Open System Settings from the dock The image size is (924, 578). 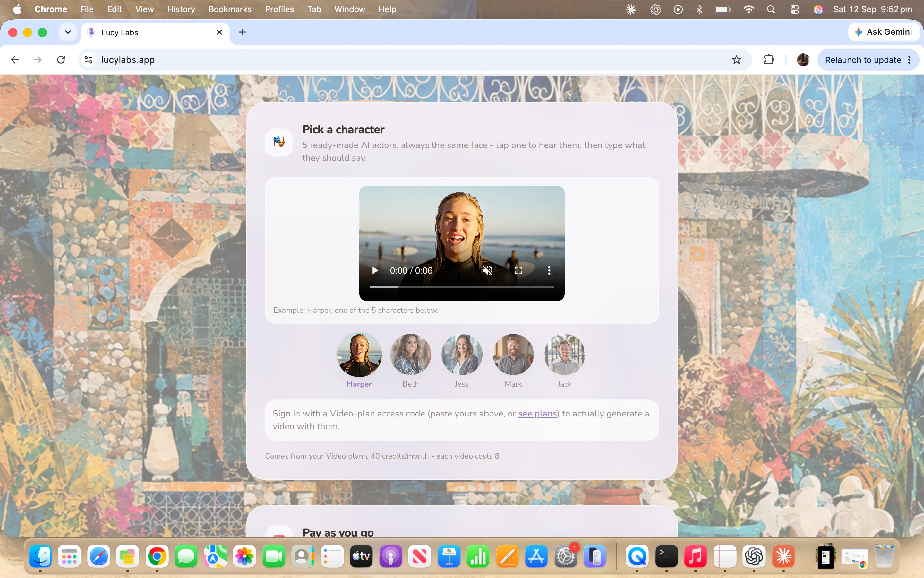[x=566, y=556]
